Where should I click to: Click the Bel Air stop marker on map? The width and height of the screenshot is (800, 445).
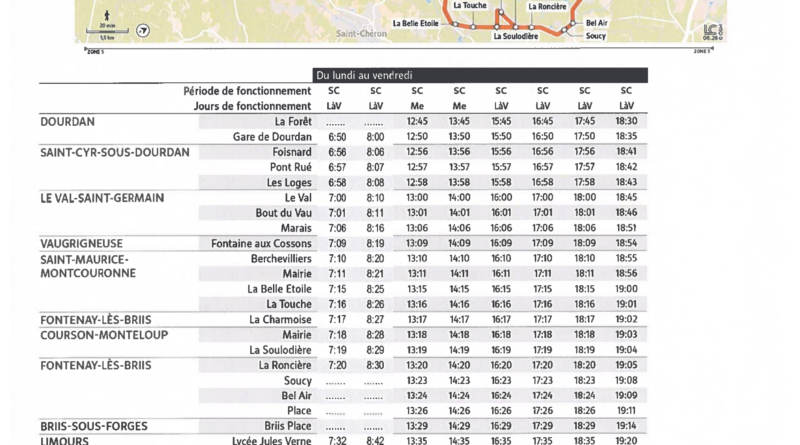(573, 23)
